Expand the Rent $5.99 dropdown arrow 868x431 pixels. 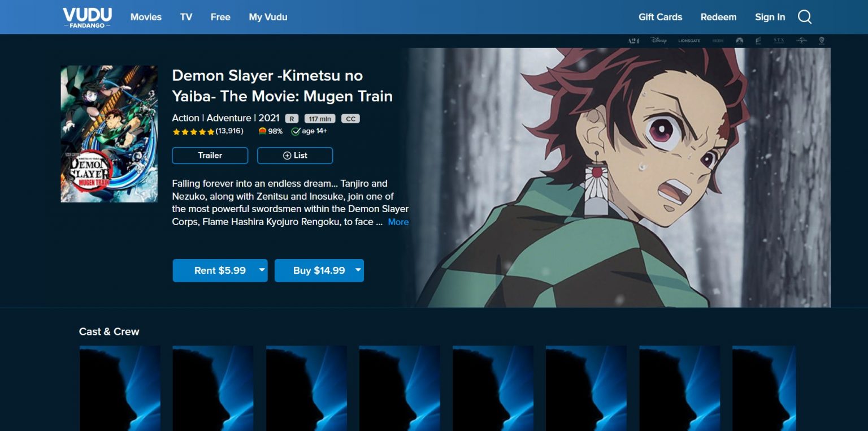tap(262, 270)
